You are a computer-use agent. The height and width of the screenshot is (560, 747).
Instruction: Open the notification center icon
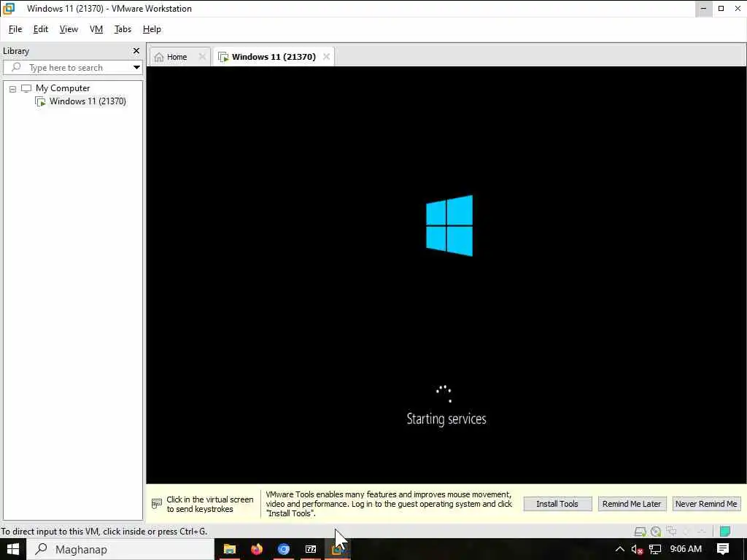pyautogui.click(x=723, y=549)
